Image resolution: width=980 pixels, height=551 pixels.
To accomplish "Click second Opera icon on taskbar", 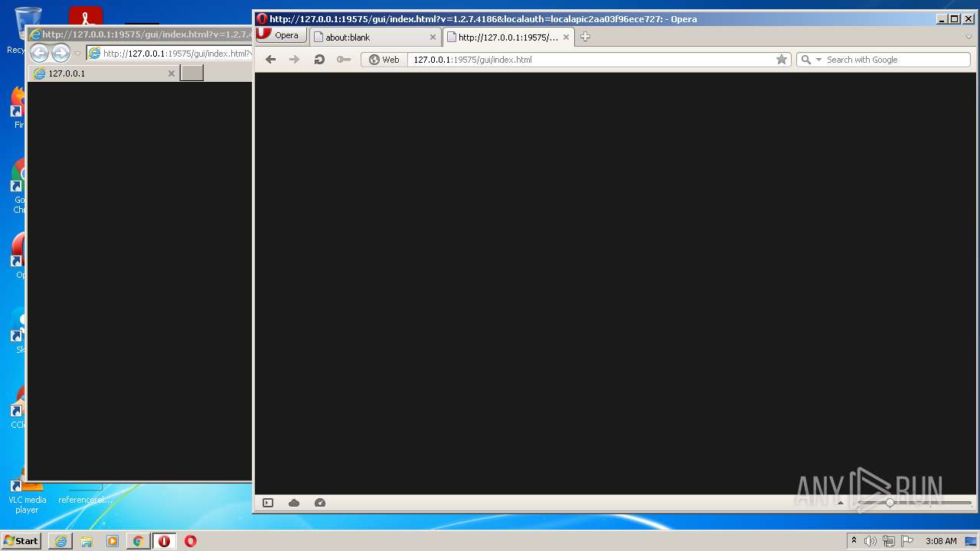I will click(191, 541).
